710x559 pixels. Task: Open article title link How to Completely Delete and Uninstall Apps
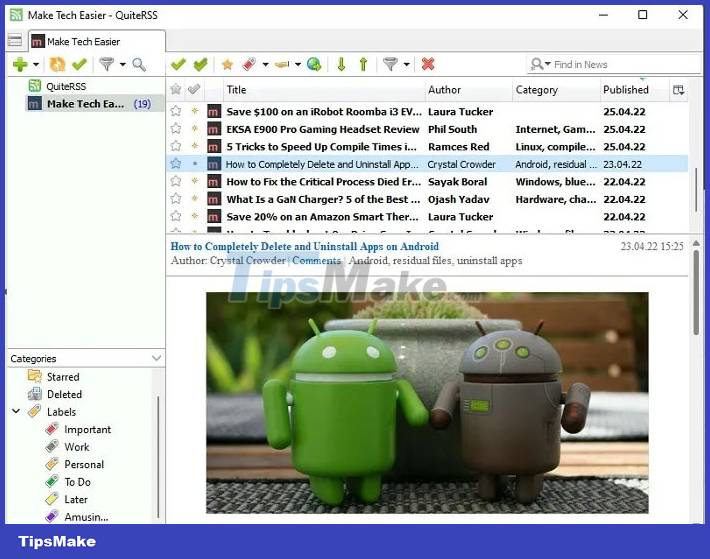tap(304, 247)
